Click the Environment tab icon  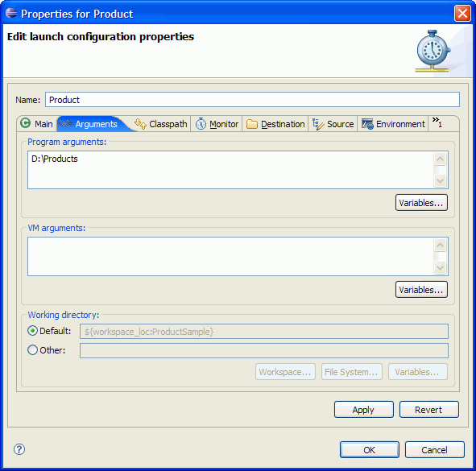pos(367,124)
